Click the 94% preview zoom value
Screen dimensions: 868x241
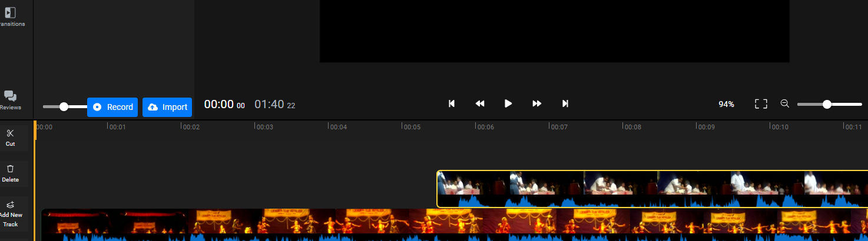(x=726, y=104)
